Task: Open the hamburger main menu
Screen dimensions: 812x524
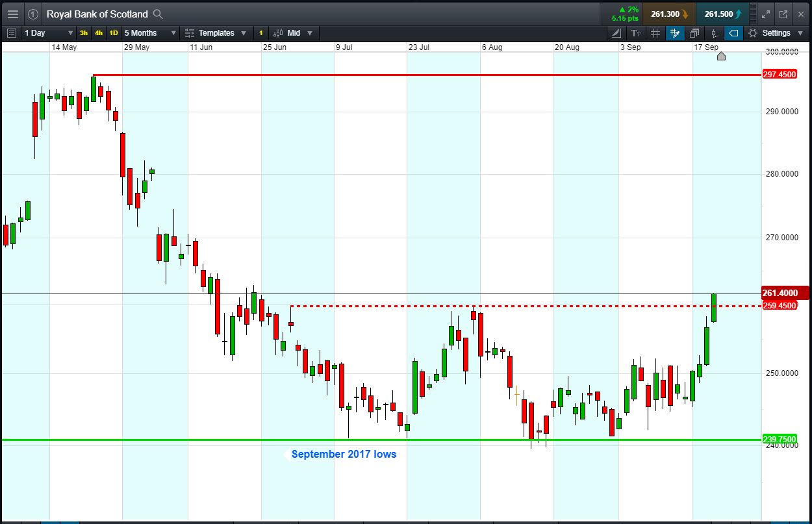Action: pos(12,14)
